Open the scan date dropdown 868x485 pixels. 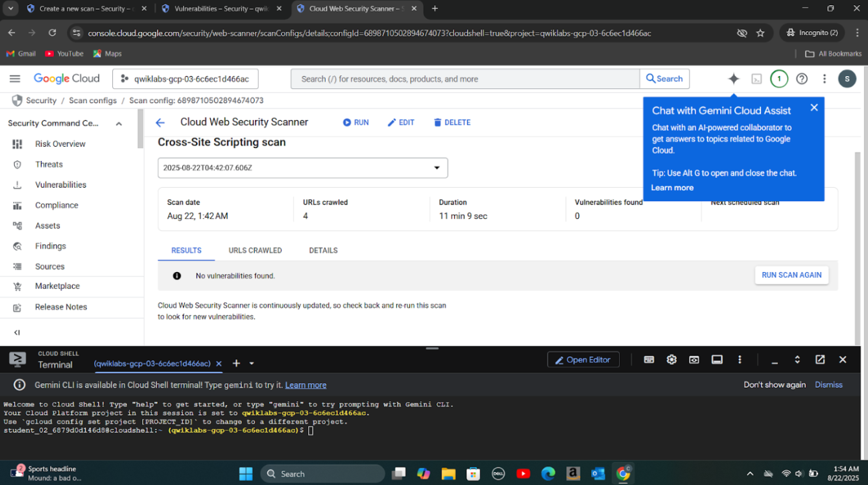[x=302, y=168]
